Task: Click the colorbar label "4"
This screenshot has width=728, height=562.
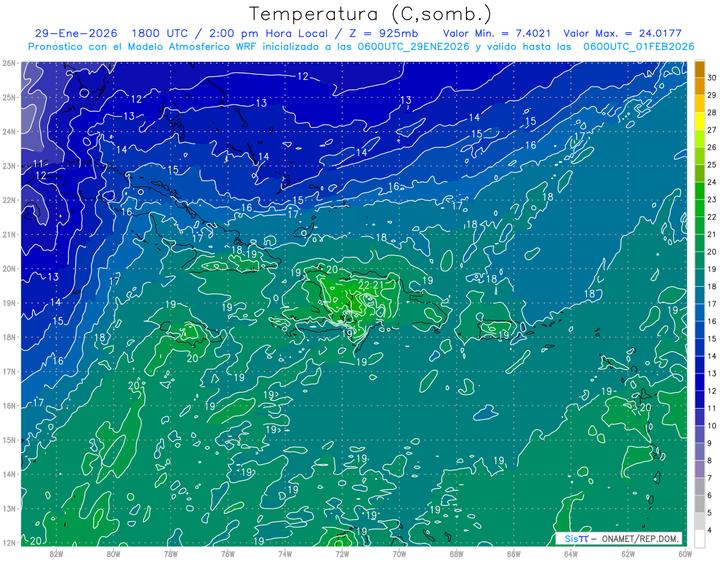Action: [709, 530]
